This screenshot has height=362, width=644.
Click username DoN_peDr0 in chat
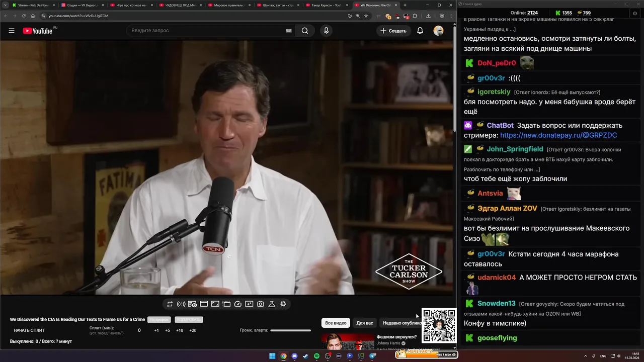click(497, 63)
